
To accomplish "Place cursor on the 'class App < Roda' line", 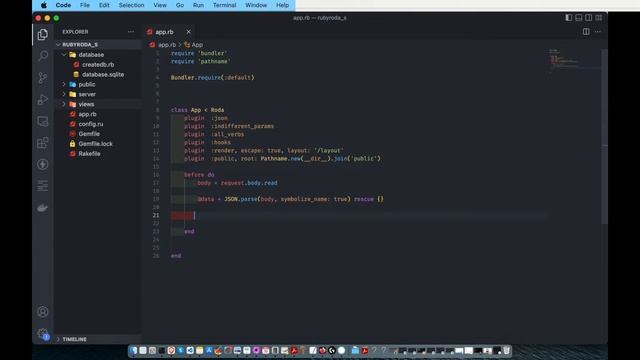I will [198, 110].
